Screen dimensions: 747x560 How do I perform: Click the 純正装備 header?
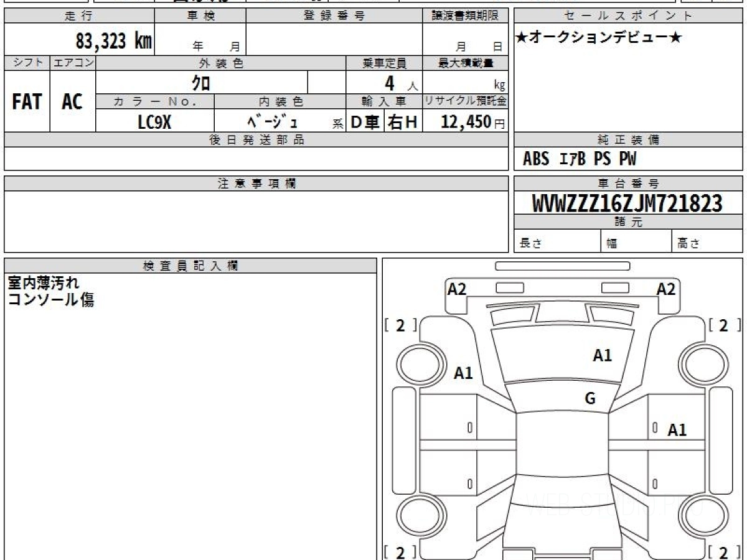628,140
